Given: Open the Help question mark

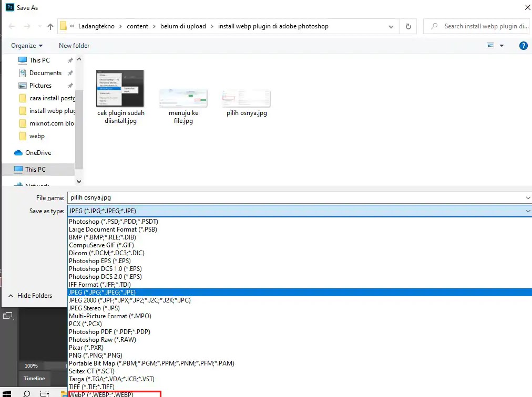Looking at the screenshot, I should pos(523,46).
